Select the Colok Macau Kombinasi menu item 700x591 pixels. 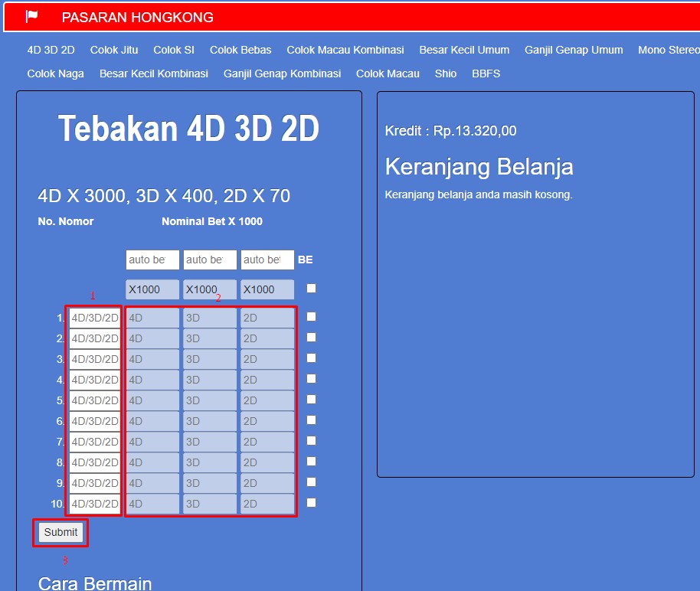pyautogui.click(x=345, y=50)
